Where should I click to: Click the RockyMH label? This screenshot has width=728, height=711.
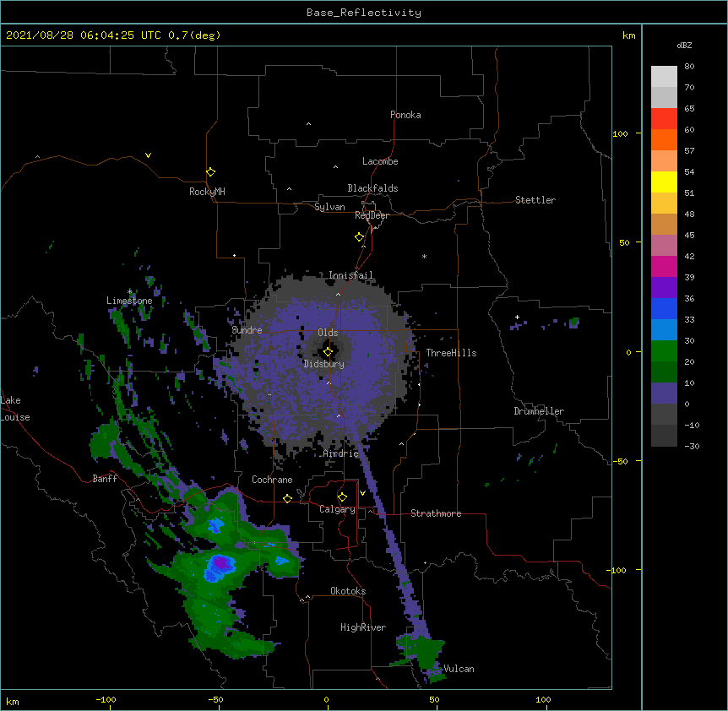pos(207,192)
